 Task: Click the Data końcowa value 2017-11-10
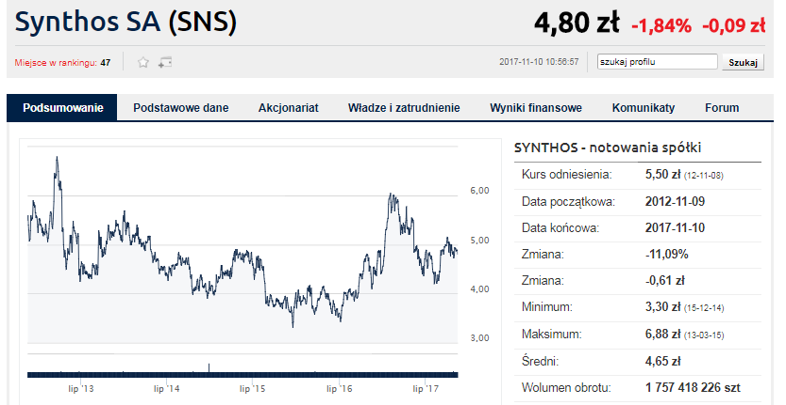(675, 228)
